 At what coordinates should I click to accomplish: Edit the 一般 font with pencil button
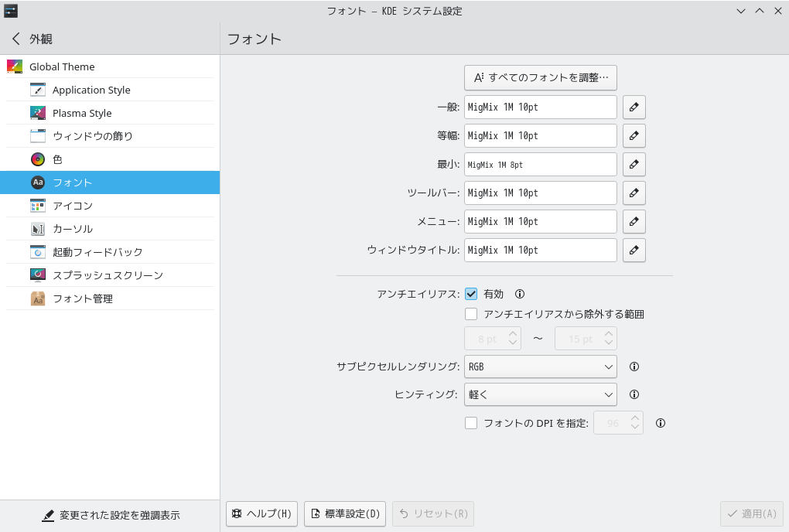634,107
